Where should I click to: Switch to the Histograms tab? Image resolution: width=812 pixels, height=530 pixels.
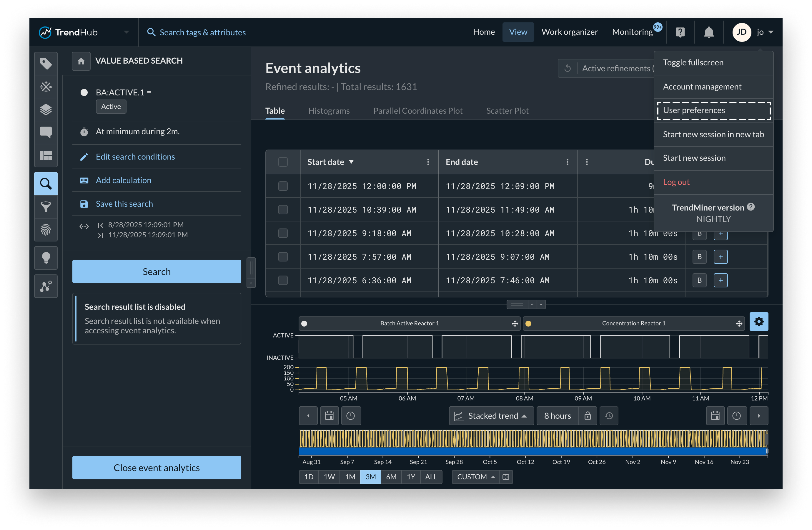click(x=329, y=110)
